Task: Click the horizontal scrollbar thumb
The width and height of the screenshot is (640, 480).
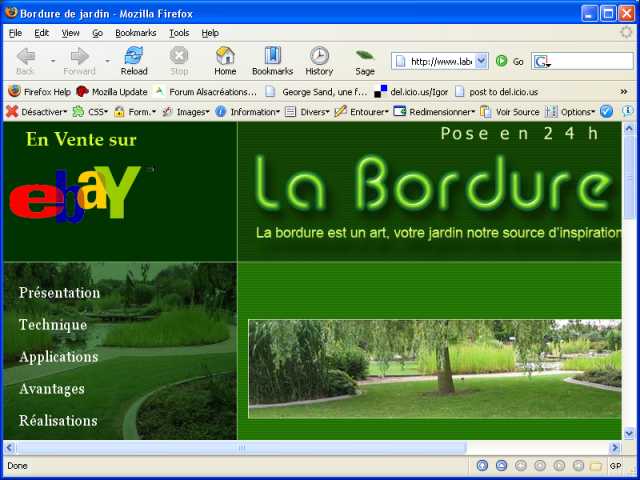Action: (242, 448)
